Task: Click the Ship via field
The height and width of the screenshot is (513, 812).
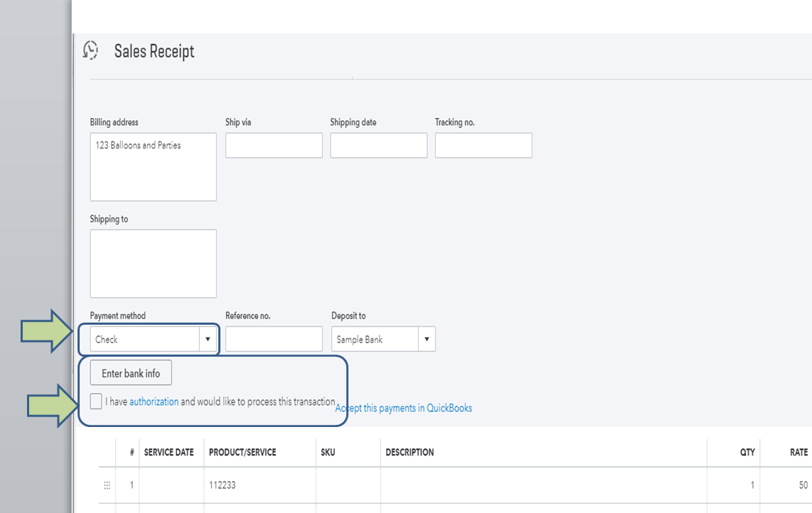Action: pos(274,145)
